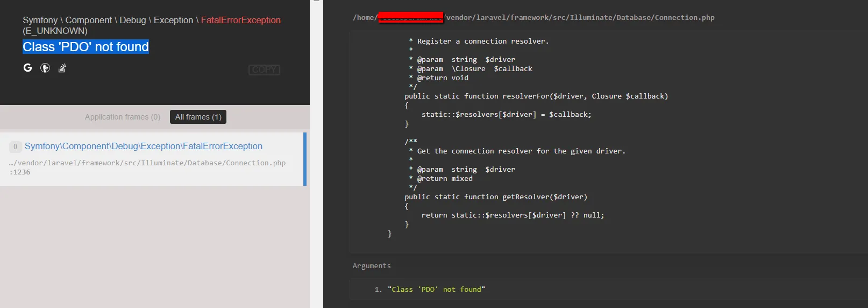Image resolution: width=868 pixels, height=308 pixels.
Task: Click the vertical scrollbar between panels
Action: tap(316, 154)
